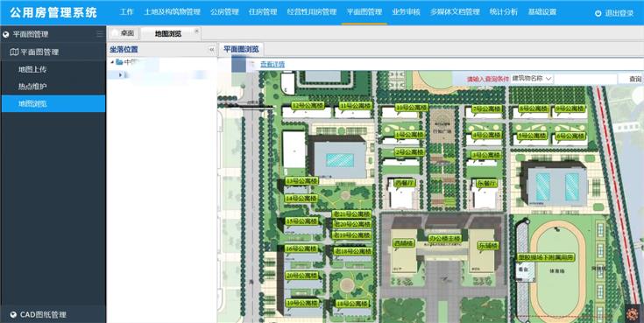Click the sidebar hamburger menu icon
Image resolution: width=644 pixels, height=323 pixels.
100,34
